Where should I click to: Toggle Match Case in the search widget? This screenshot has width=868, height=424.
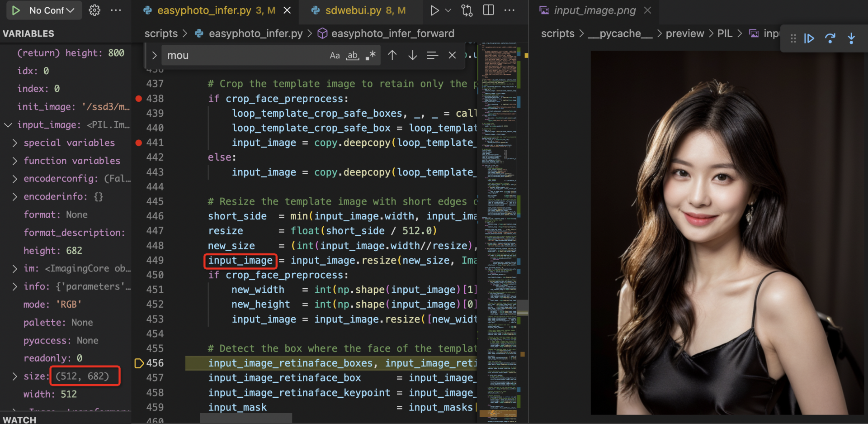[x=335, y=55]
